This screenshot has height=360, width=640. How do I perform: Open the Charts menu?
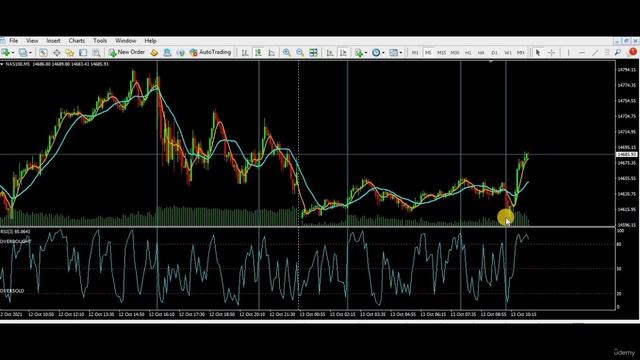coord(77,41)
